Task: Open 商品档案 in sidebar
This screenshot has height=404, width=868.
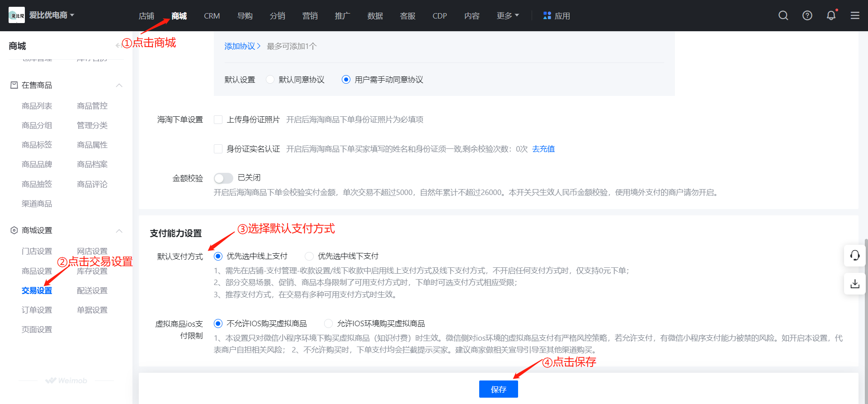Action: coord(92,164)
